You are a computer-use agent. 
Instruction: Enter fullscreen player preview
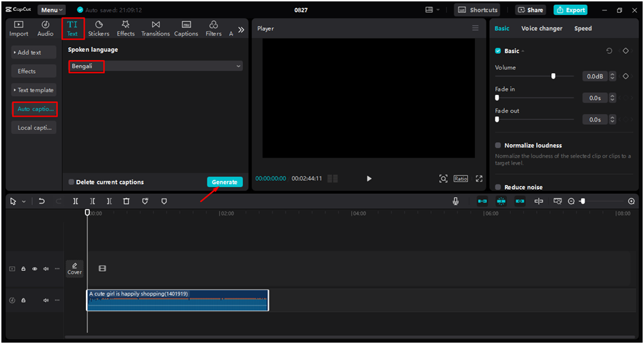pyautogui.click(x=479, y=178)
